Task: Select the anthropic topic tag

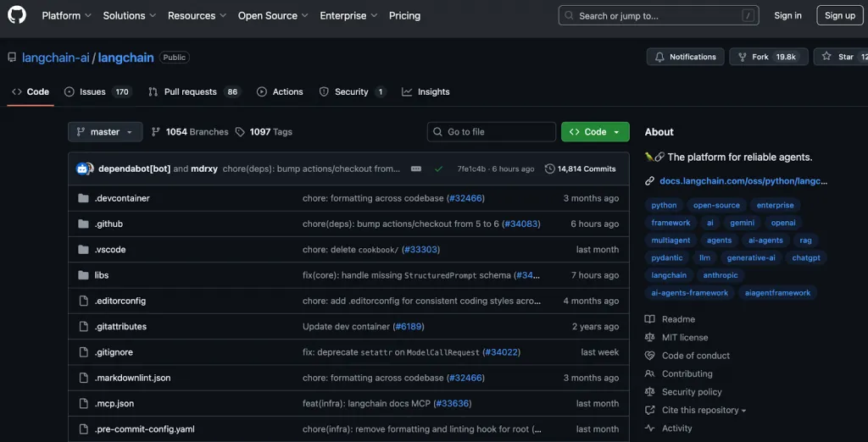Action: click(x=721, y=275)
